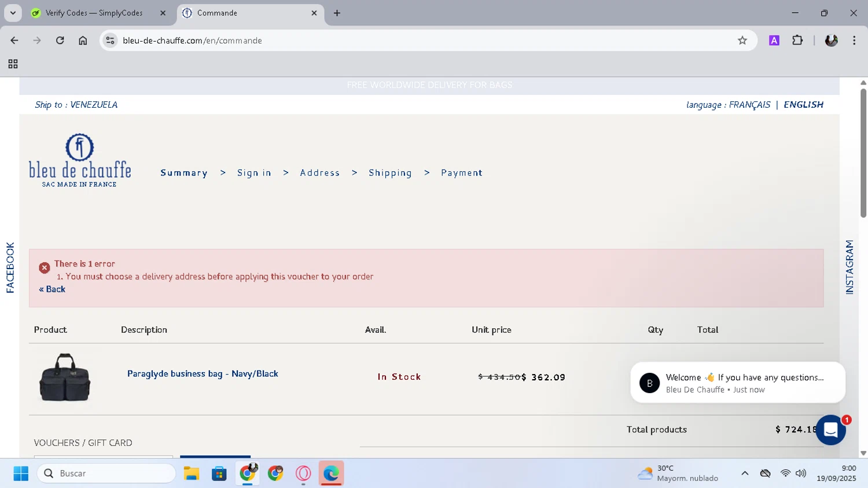Open Opera browser from taskbar
This screenshot has height=488, width=868.
303,474
